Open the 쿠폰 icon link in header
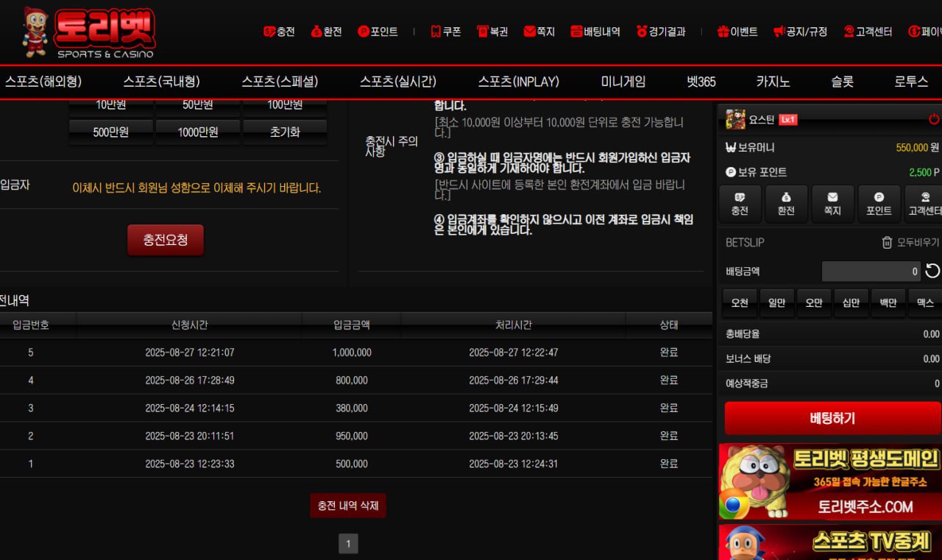942x560 pixels. tap(436, 32)
